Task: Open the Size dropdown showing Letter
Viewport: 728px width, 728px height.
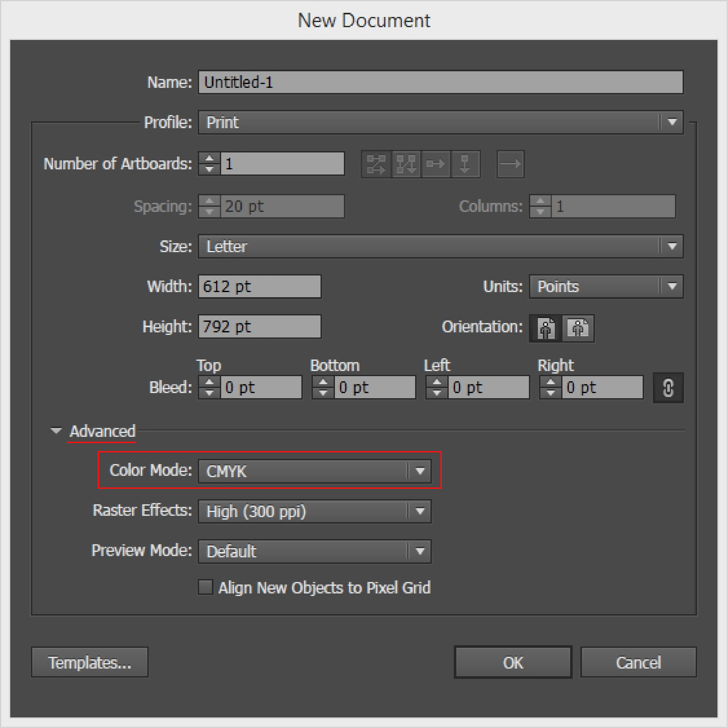Action: click(440, 246)
